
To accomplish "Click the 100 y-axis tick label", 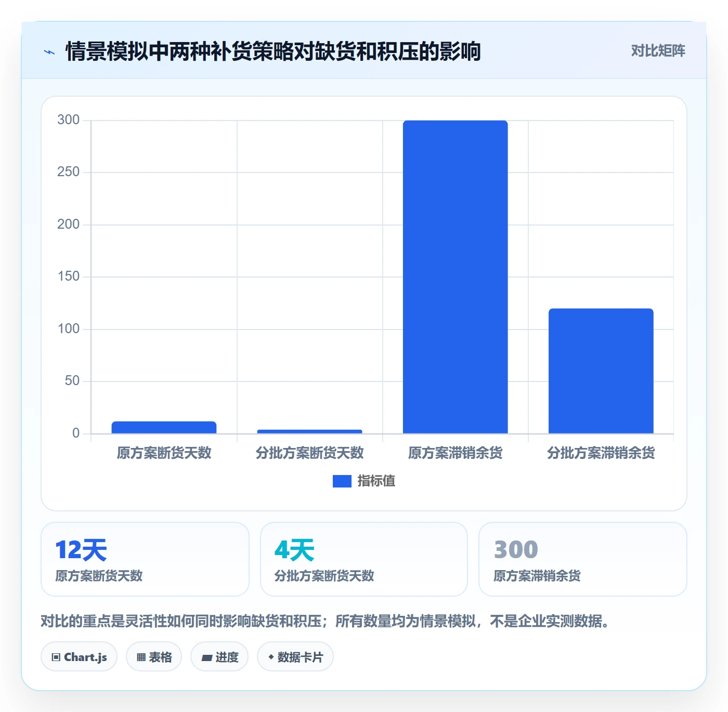I will tap(68, 329).
